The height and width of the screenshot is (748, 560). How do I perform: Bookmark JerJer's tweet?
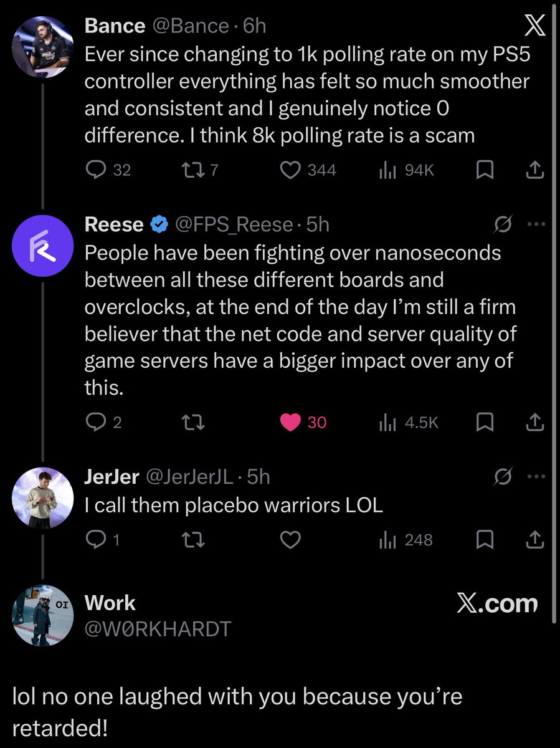(484, 540)
